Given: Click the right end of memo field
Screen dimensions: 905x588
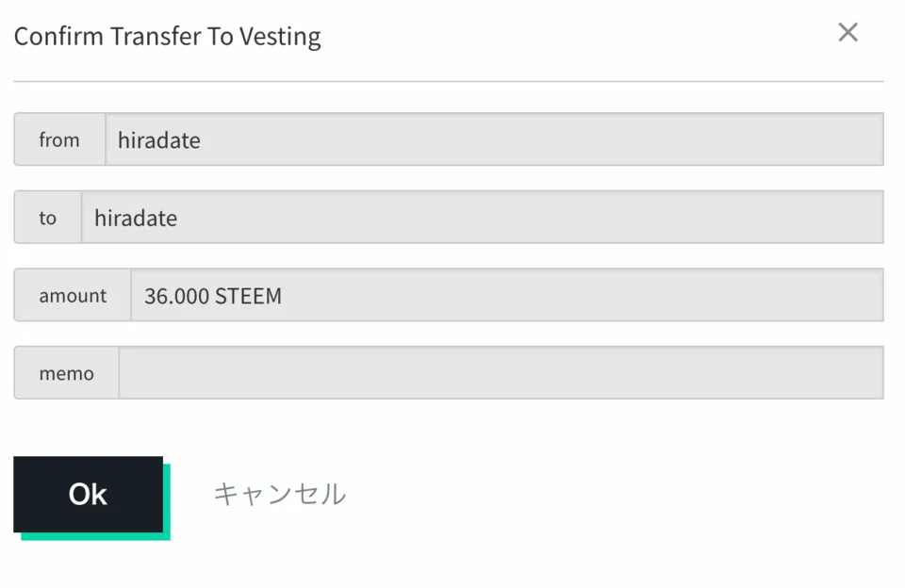Looking at the screenshot, I should click(x=863, y=373).
